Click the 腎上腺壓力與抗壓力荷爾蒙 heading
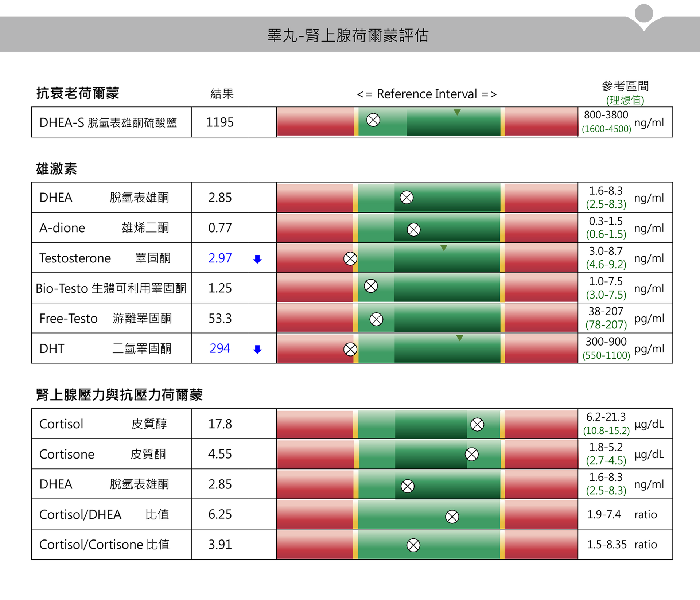The image size is (700, 600). [119, 394]
